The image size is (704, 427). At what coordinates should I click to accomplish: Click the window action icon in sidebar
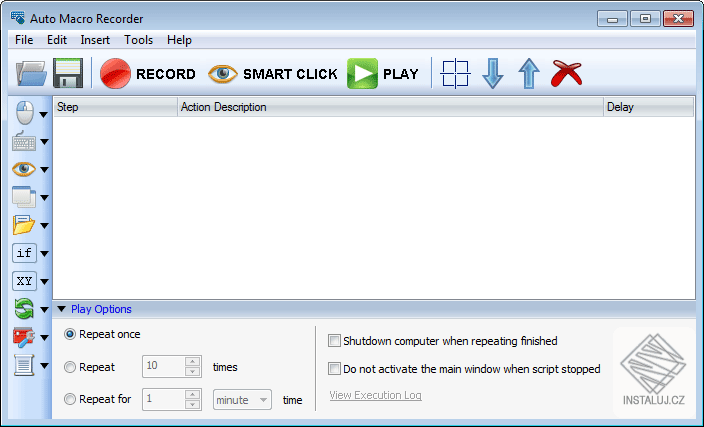click(x=24, y=197)
